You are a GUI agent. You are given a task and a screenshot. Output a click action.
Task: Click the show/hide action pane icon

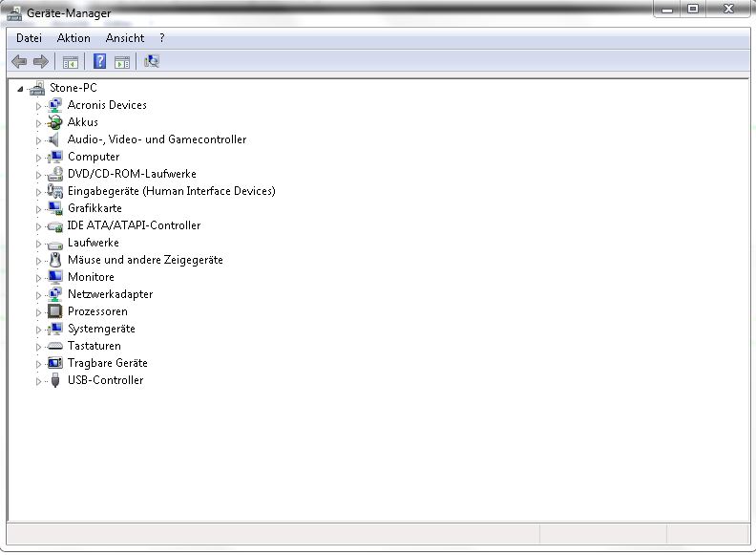tap(122, 62)
